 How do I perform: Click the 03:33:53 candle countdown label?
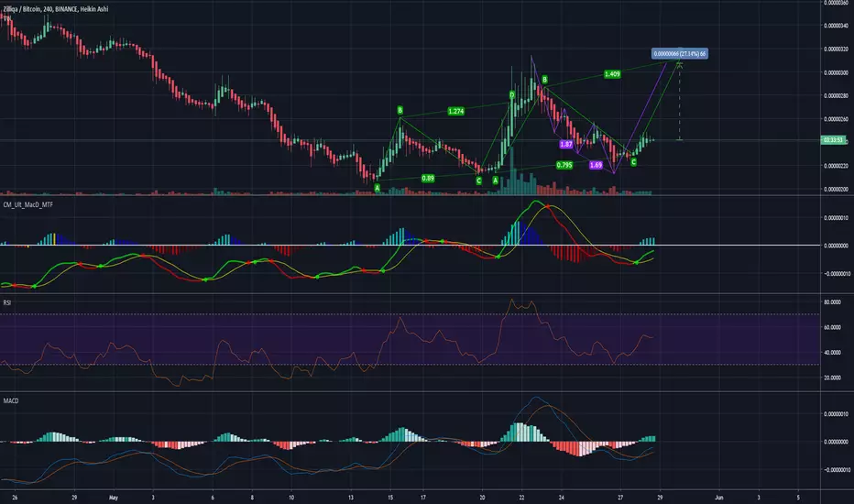click(833, 140)
